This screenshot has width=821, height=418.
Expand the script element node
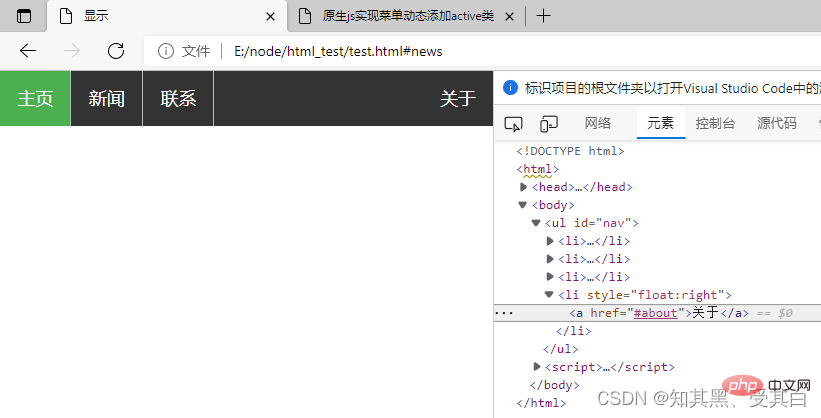click(537, 367)
